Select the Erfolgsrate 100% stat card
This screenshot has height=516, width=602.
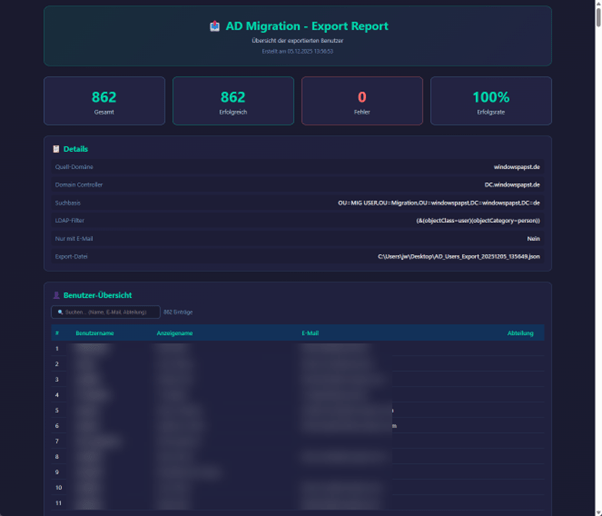(x=491, y=101)
